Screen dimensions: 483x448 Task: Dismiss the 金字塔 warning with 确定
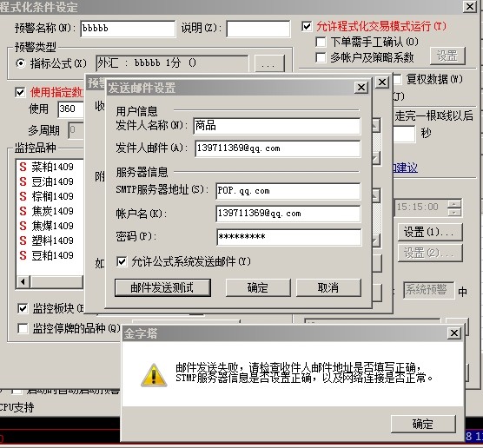point(423,424)
